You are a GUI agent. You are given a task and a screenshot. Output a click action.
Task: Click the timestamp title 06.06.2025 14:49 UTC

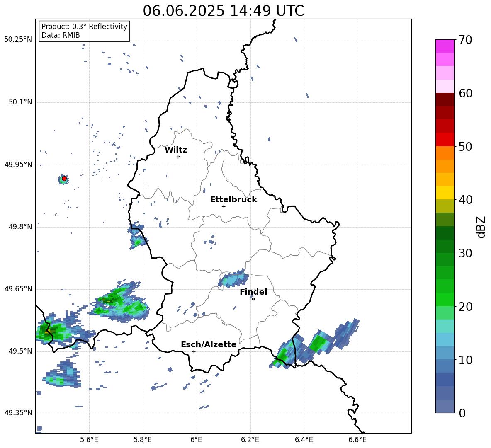(x=223, y=11)
